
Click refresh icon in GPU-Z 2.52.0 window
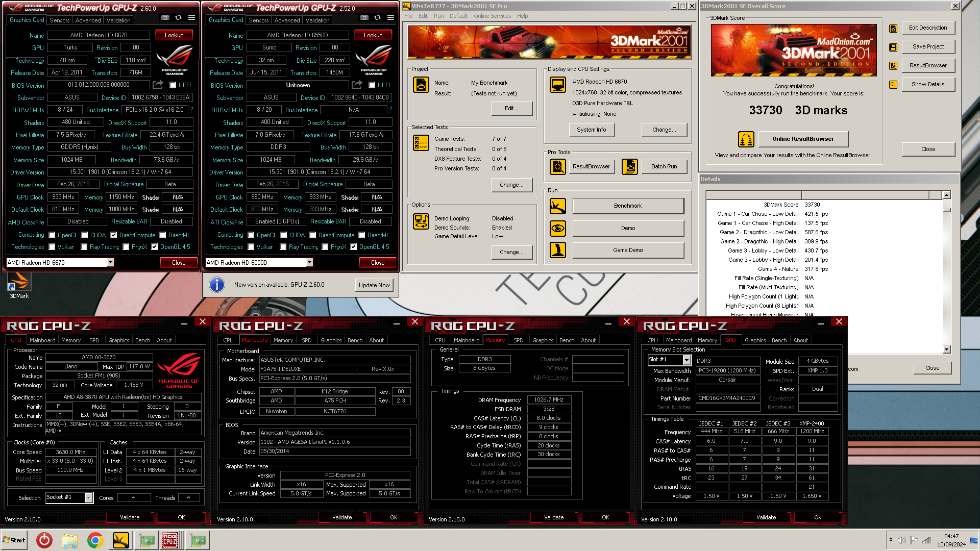(377, 17)
